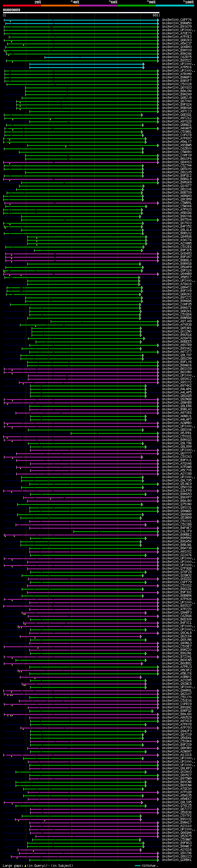This screenshot has height=868, width=197.
Task: Select hit label UniRef100_Q8LE86
Action: pos(177,406)
